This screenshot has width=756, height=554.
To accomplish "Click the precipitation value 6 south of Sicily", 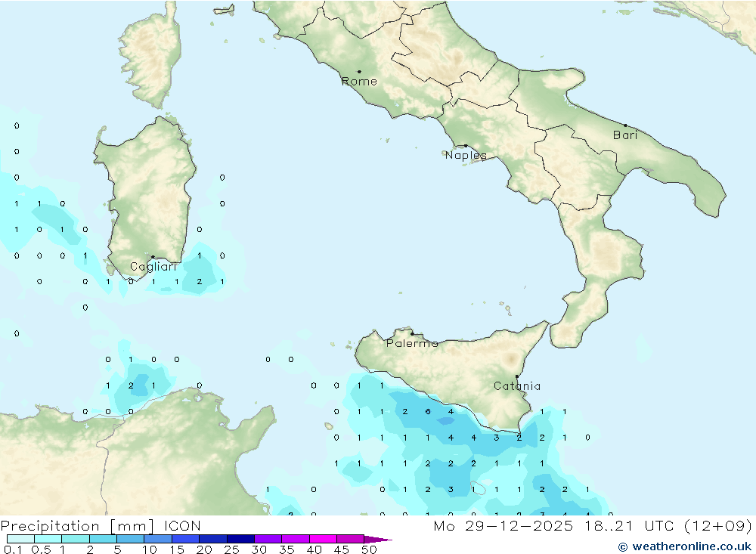I will coord(428,412).
